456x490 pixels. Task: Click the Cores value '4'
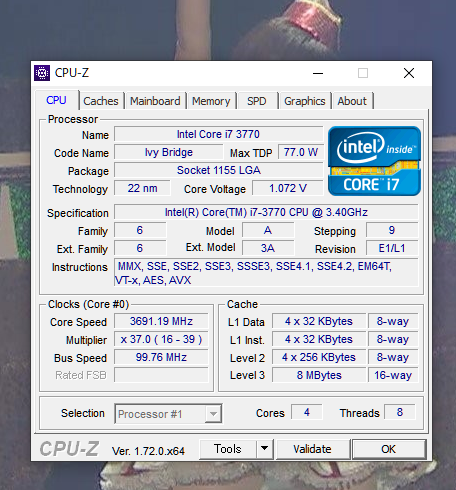tap(307, 412)
